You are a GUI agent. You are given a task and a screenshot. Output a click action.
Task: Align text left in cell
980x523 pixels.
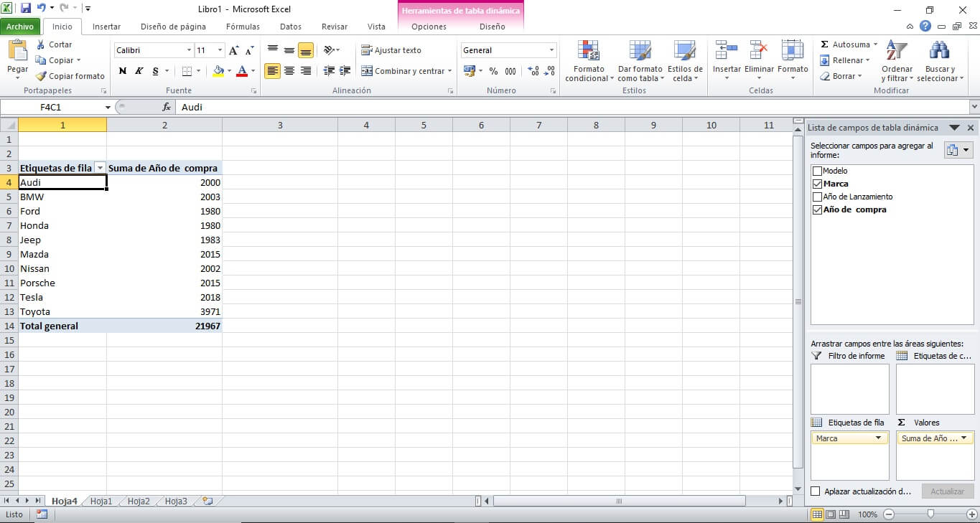point(272,70)
